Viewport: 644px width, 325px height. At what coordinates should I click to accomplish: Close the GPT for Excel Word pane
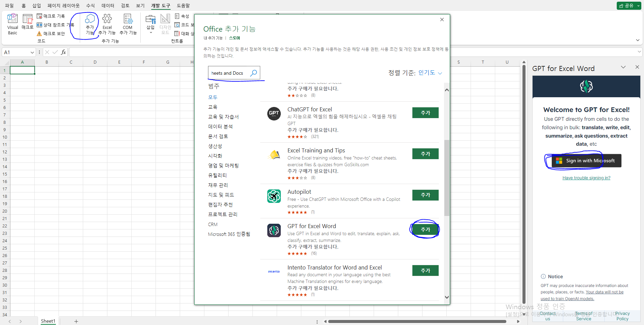637,67
